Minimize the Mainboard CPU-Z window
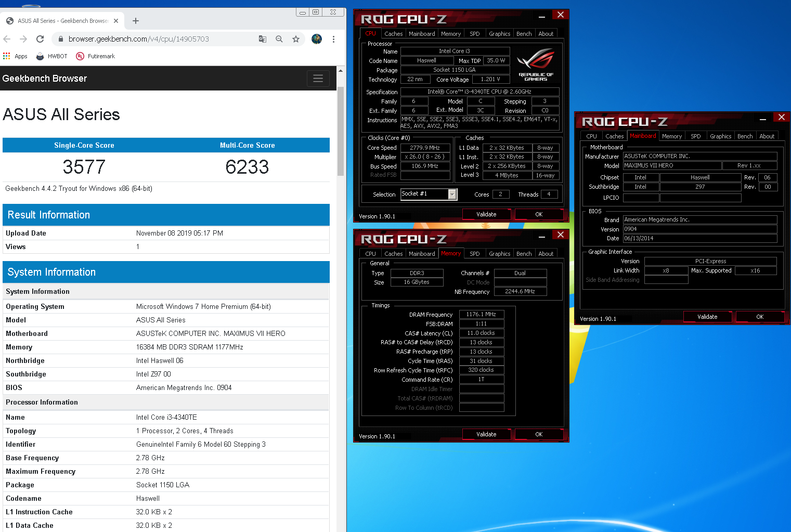This screenshot has width=791, height=532. (763, 119)
